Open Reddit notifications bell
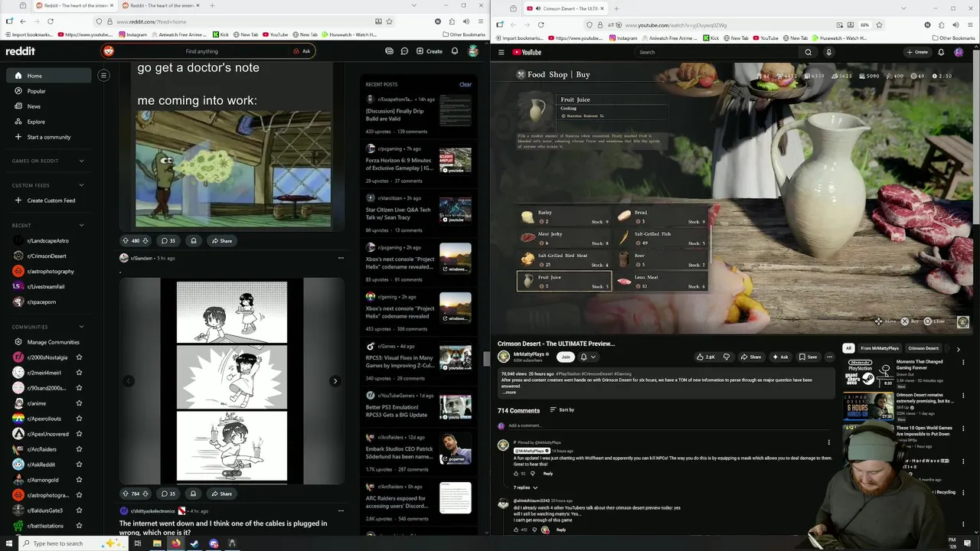980x551 pixels. pyautogui.click(x=455, y=51)
